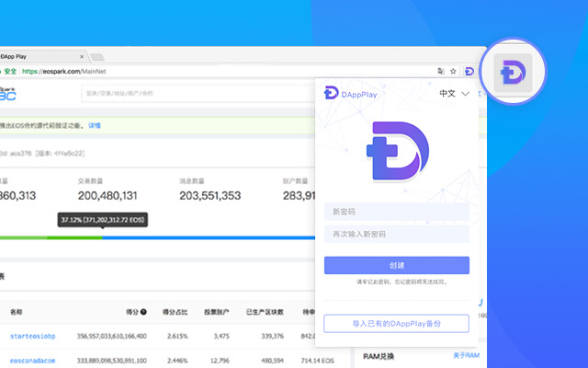Open the eoscanadacom producer link
The height and width of the screenshot is (368, 588).
(x=33, y=361)
